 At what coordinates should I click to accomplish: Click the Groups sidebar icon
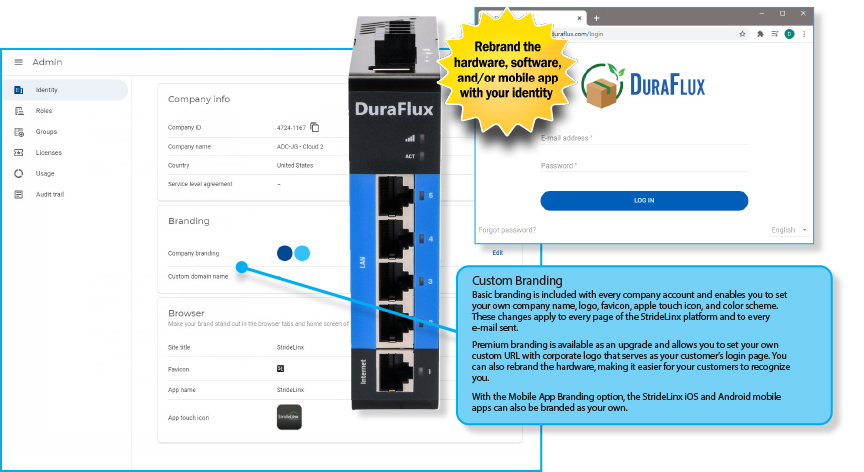pyautogui.click(x=19, y=132)
